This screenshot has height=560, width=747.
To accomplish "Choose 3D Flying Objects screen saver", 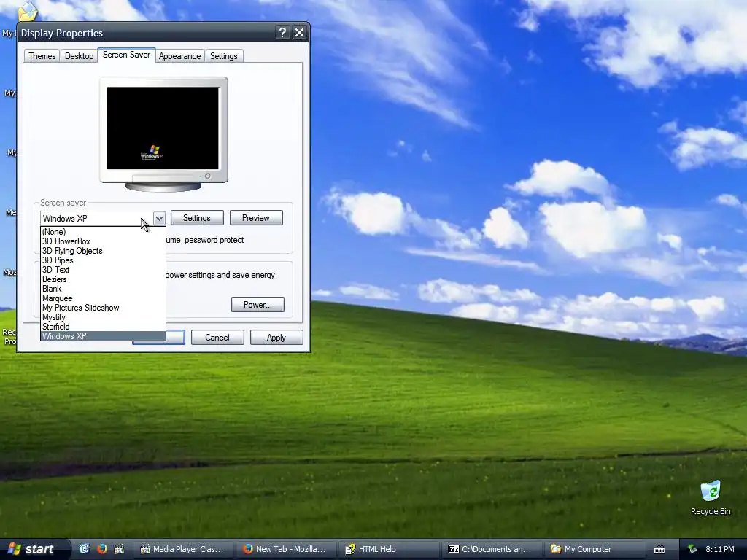I will (103, 251).
